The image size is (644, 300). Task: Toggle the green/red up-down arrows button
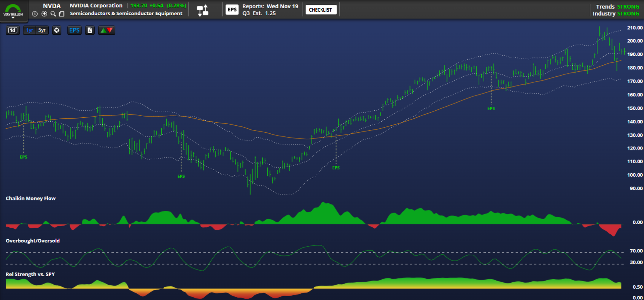(x=106, y=30)
